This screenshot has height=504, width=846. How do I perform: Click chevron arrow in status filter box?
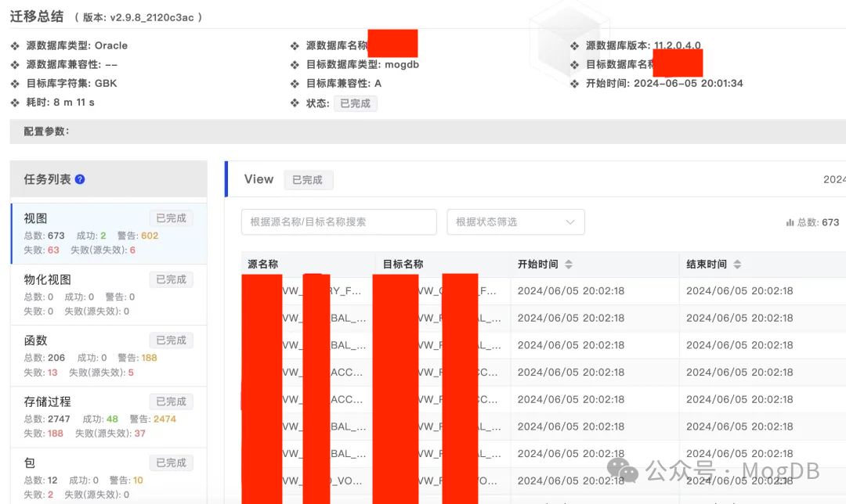click(569, 222)
